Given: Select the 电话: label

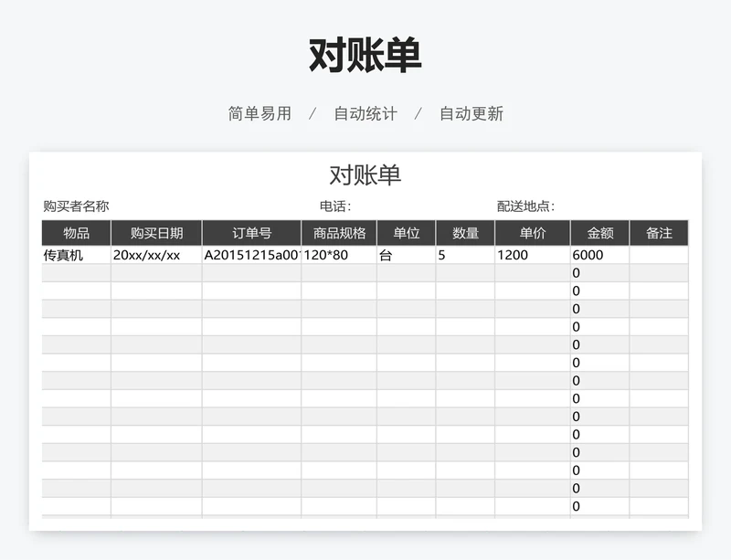Looking at the screenshot, I should [x=335, y=206].
